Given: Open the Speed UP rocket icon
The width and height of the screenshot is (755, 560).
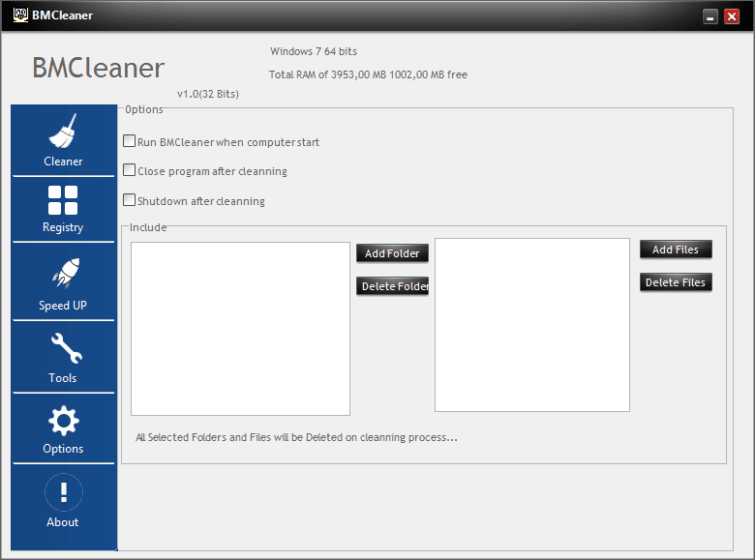Looking at the screenshot, I should (x=66, y=274).
